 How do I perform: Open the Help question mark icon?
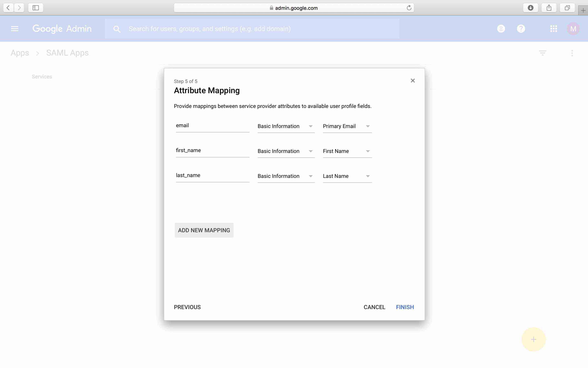click(x=521, y=29)
